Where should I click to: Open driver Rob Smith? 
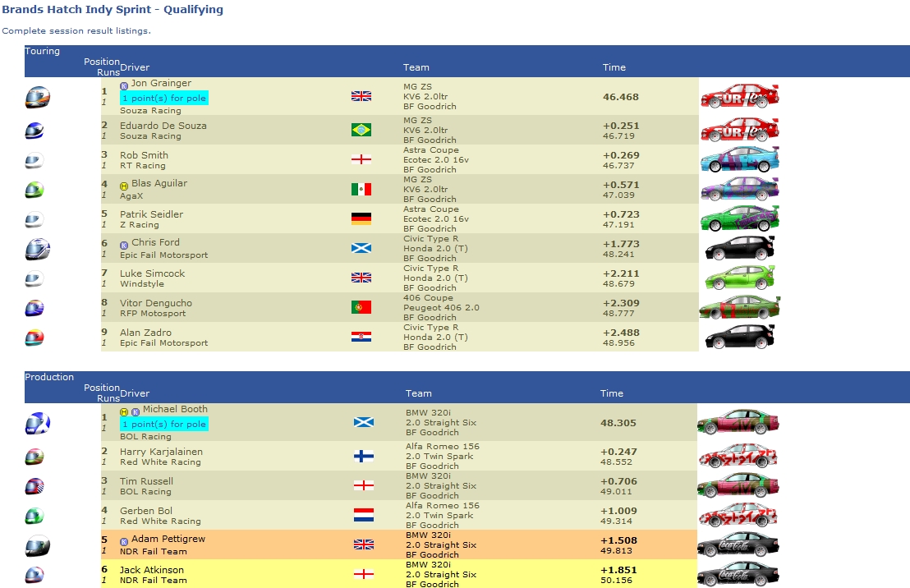click(x=144, y=155)
